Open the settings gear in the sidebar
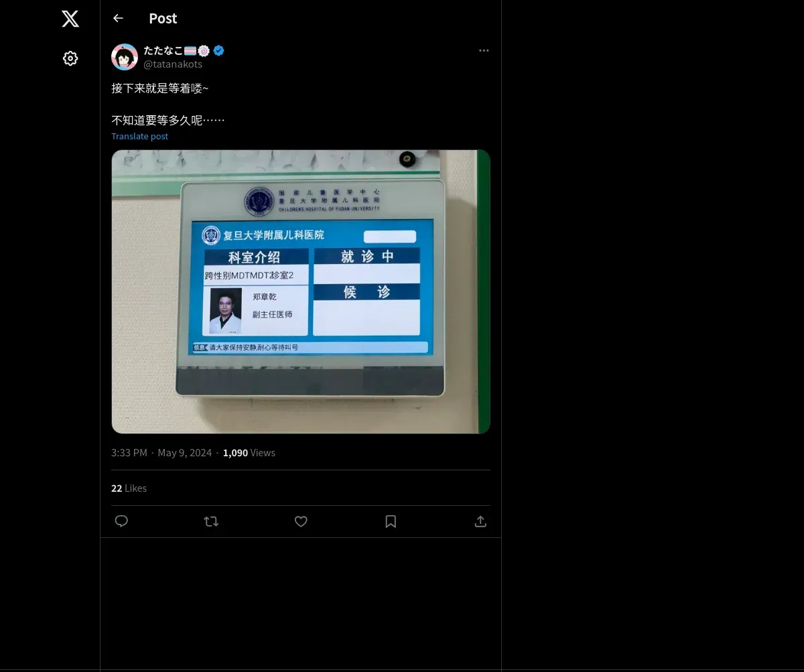The image size is (804, 672). click(70, 58)
